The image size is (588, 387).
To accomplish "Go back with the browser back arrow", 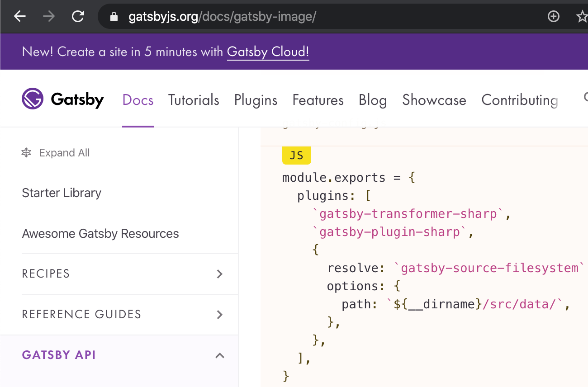I will [x=20, y=17].
